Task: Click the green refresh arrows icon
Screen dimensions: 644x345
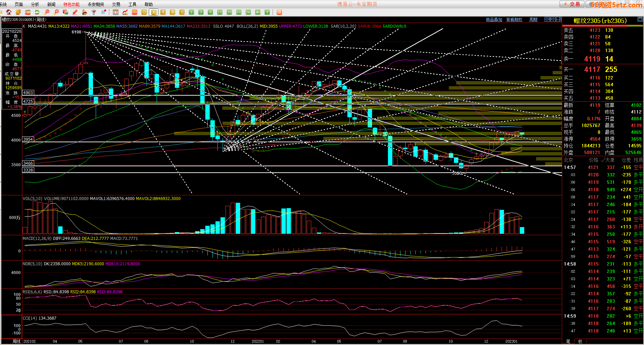Action: (37, 12)
